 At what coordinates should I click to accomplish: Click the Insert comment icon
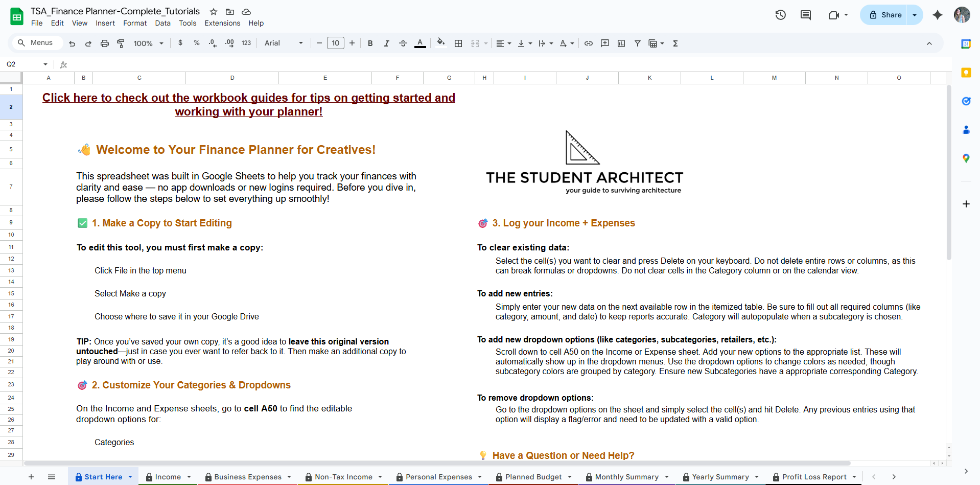coord(605,43)
